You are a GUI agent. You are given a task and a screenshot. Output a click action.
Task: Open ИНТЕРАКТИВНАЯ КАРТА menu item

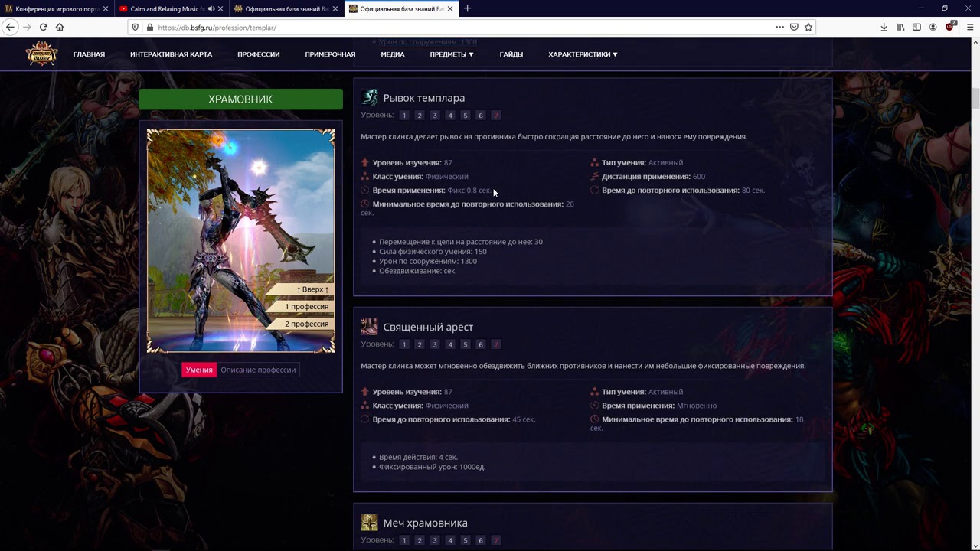pyautogui.click(x=171, y=54)
